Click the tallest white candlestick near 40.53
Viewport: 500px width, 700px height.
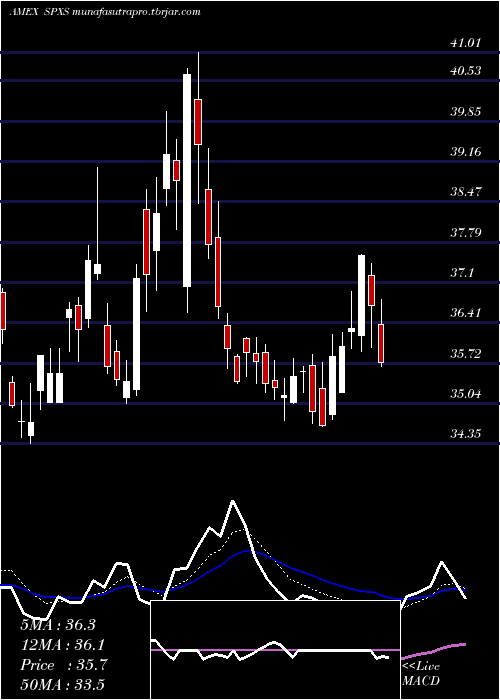coord(187,180)
